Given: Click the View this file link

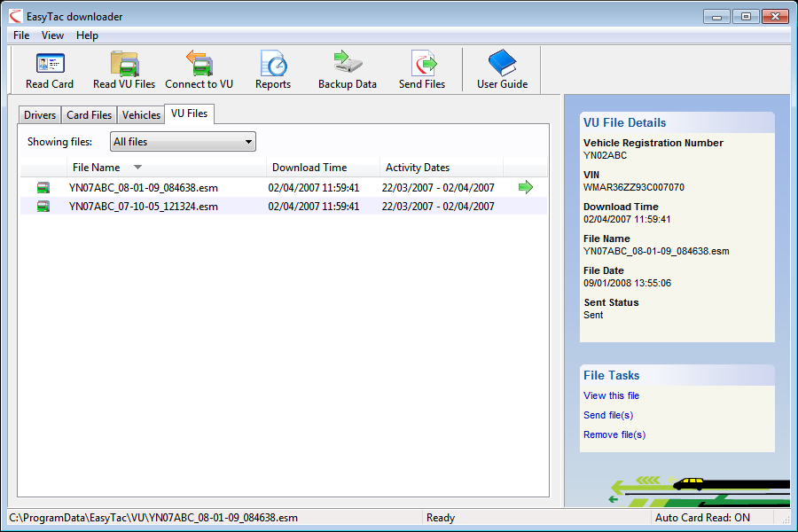Looking at the screenshot, I should [x=611, y=395].
